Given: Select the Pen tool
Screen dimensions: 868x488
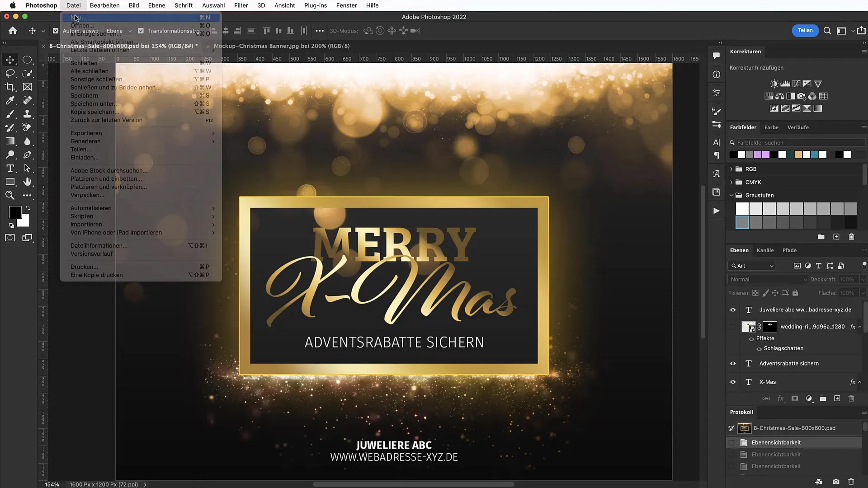Looking at the screenshot, I should click(x=27, y=155).
